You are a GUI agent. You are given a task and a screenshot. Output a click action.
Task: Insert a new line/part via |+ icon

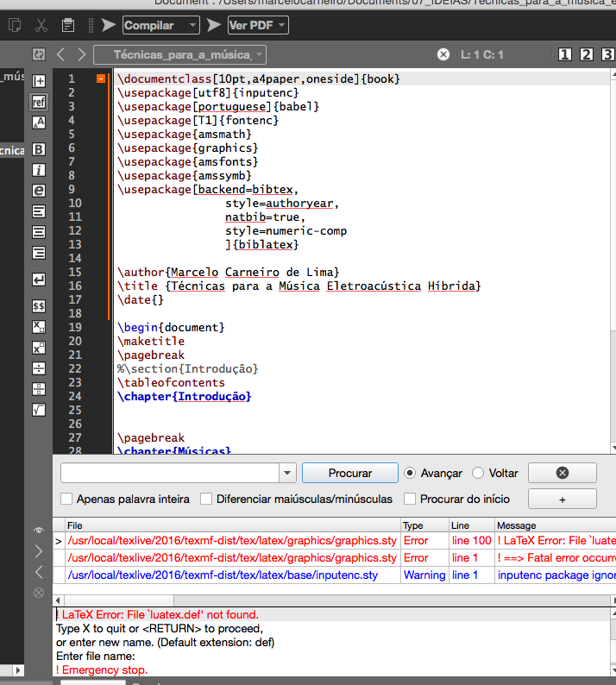(x=39, y=81)
